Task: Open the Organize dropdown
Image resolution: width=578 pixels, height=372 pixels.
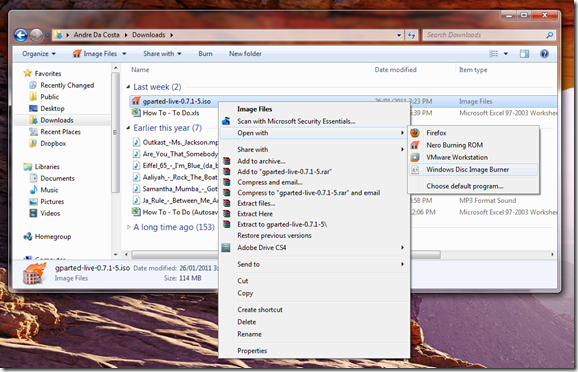Action: [x=39, y=54]
